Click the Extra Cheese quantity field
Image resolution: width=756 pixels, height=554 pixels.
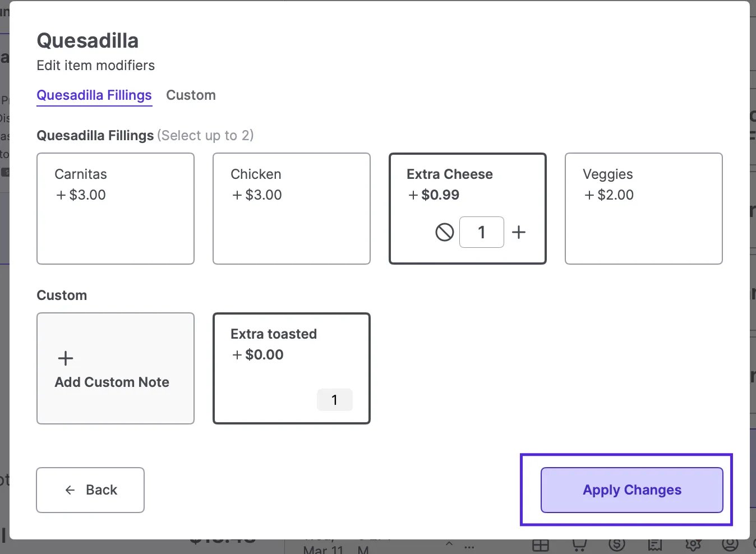tap(481, 232)
